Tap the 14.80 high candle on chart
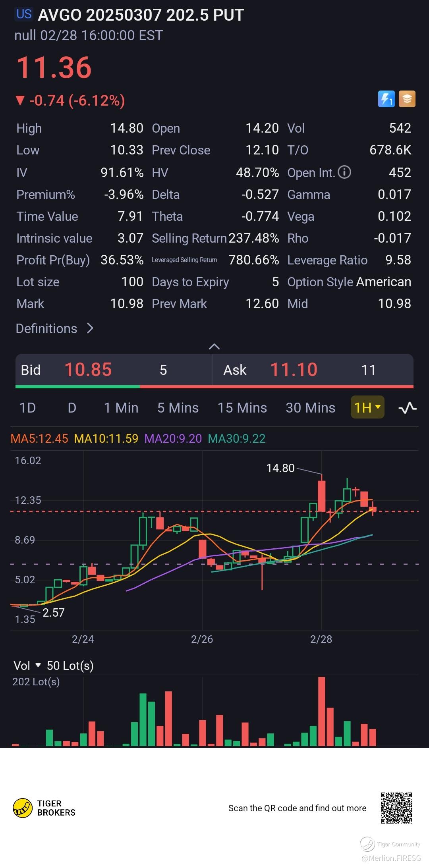The image size is (429, 868). pyautogui.click(x=322, y=495)
